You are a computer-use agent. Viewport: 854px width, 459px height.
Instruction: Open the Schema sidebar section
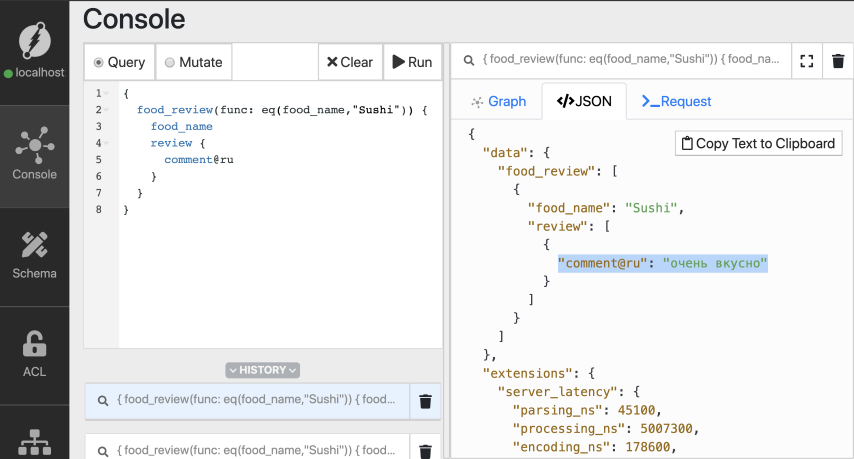point(34,255)
